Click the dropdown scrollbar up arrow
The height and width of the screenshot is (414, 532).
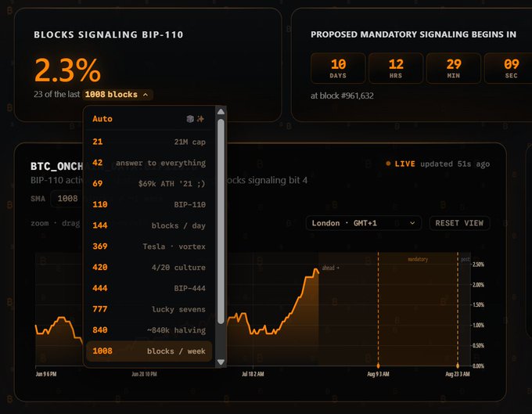[221, 112]
